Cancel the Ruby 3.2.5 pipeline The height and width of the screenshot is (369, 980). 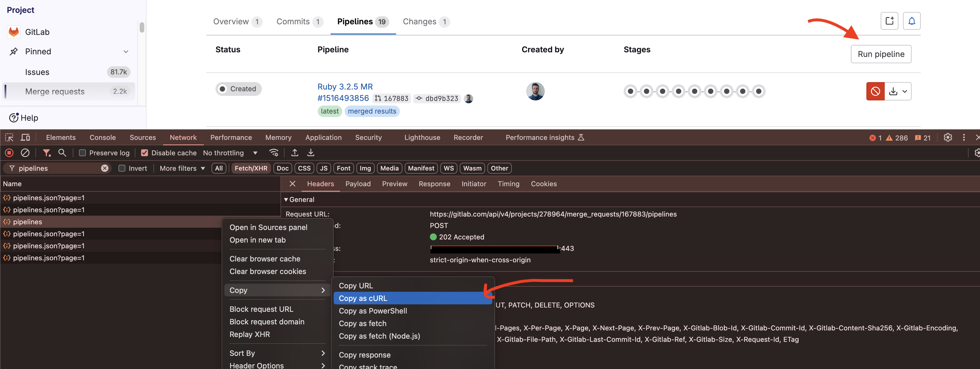click(x=875, y=91)
